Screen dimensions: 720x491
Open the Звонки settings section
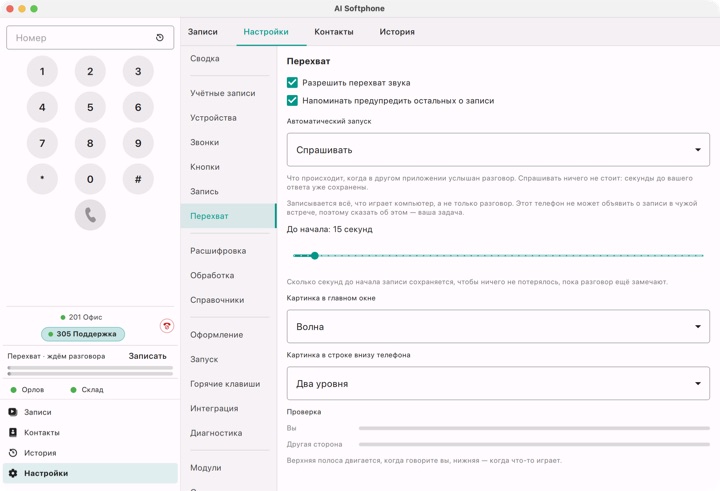click(x=228, y=142)
